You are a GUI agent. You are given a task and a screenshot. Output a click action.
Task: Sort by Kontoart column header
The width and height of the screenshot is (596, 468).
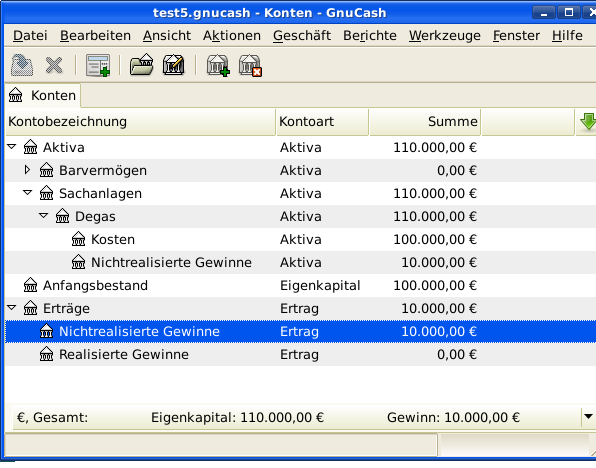point(322,122)
